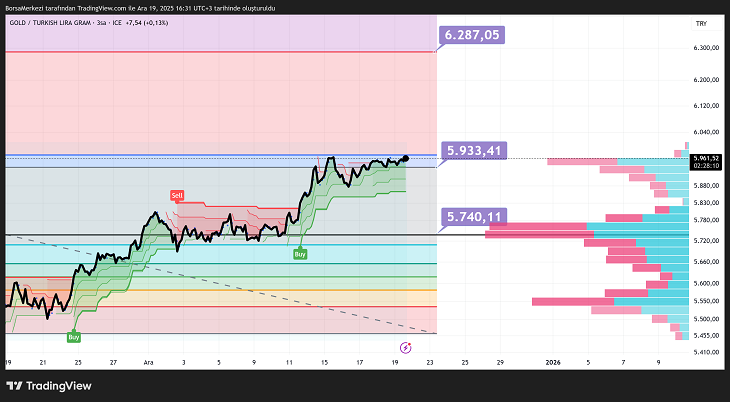Click the 2026 label on time axis

(553, 361)
